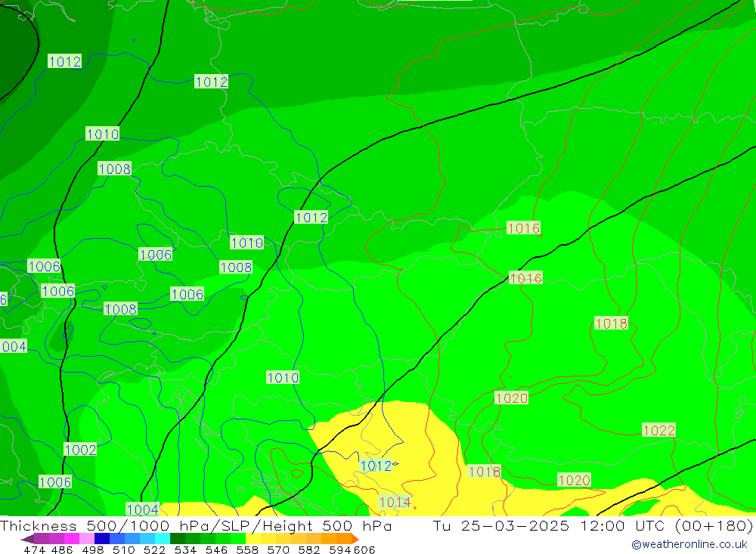The height and width of the screenshot is (554, 756).
Task: Click the 474 legend value
Action: 34,549
